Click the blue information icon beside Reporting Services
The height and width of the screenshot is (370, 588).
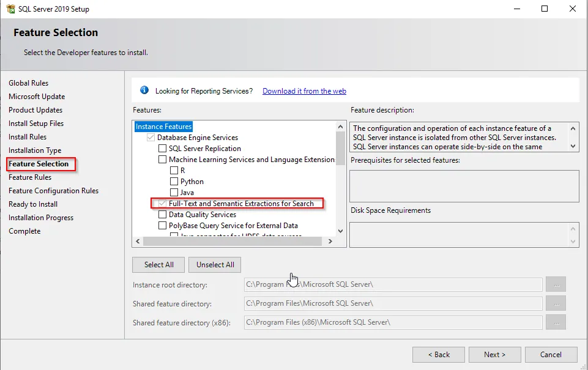point(144,90)
